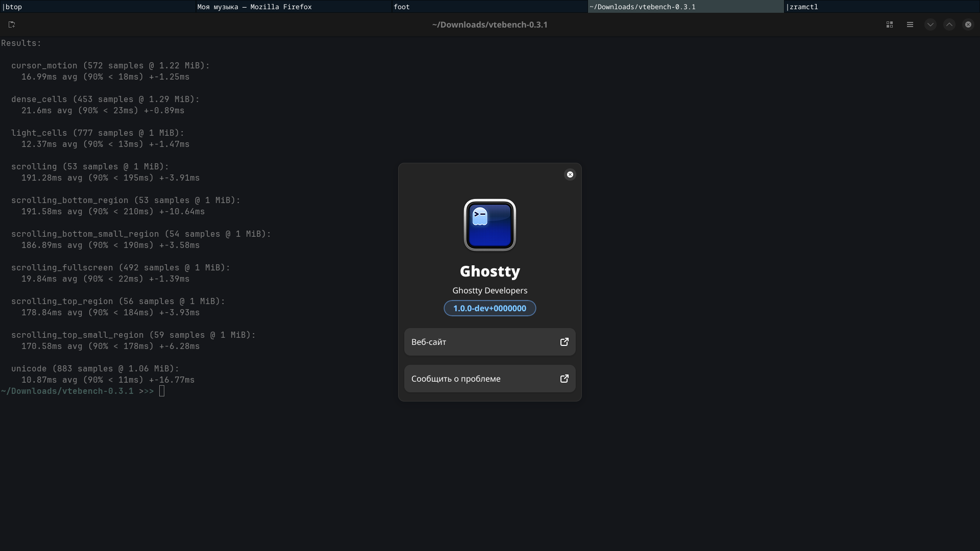The height and width of the screenshot is (551, 980).
Task: Click the 19.84ms avg result line
Action: [106, 279]
